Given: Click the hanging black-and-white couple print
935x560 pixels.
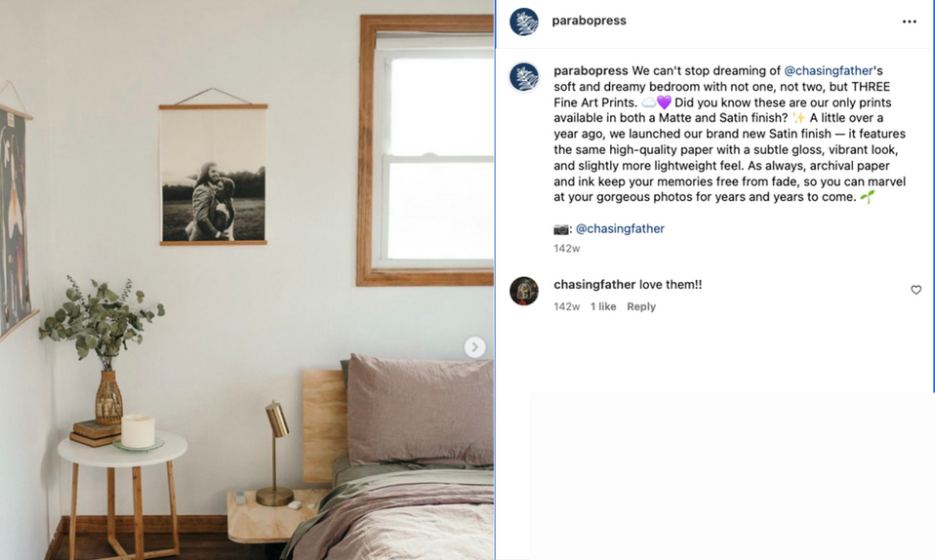Looking at the screenshot, I should click(x=214, y=175).
